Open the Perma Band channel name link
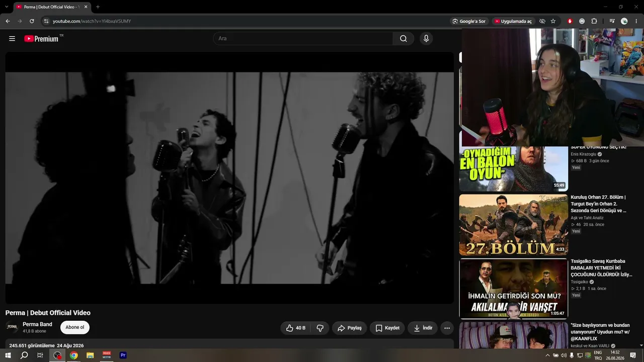Image resolution: width=644 pixels, height=362 pixels. (x=37, y=324)
